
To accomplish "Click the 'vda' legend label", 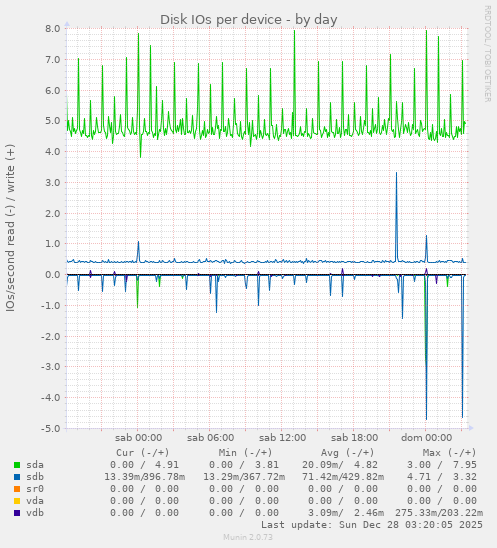I will pos(35,501).
